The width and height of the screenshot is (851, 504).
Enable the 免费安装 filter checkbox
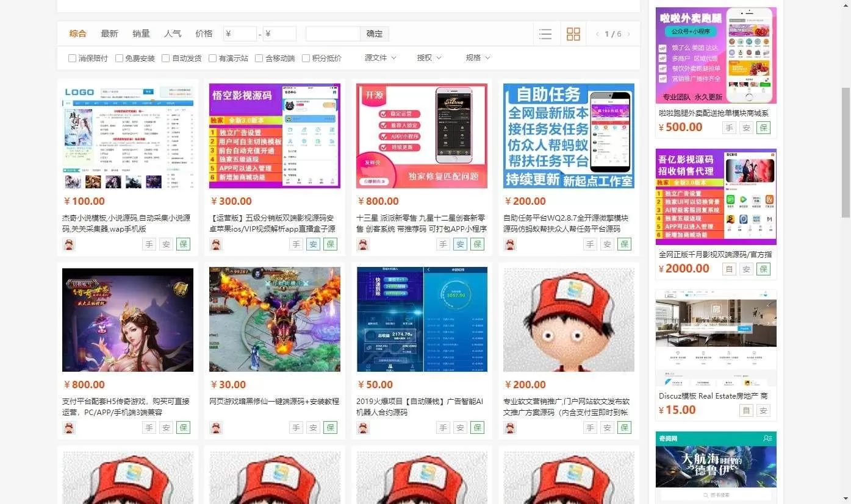point(119,59)
